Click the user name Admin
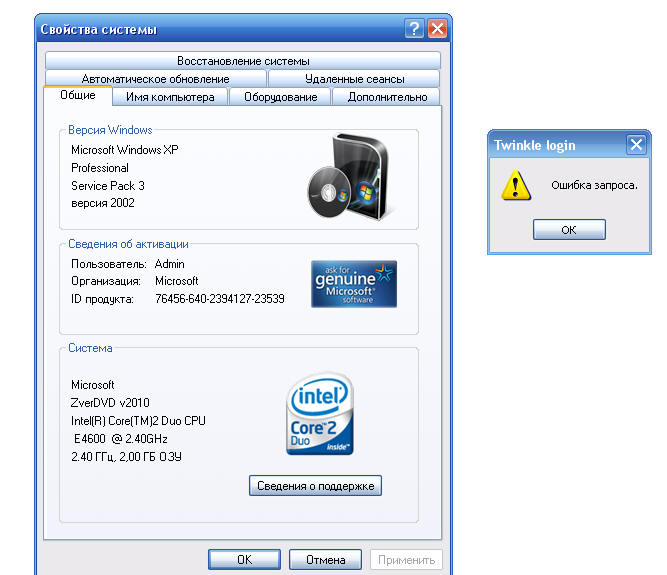667x575 pixels. click(x=169, y=264)
